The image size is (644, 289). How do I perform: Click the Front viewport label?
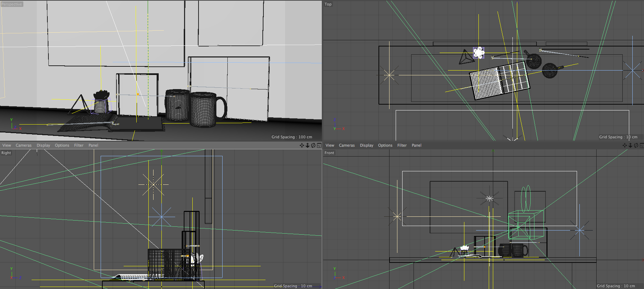pyautogui.click(x=329, y=153)
